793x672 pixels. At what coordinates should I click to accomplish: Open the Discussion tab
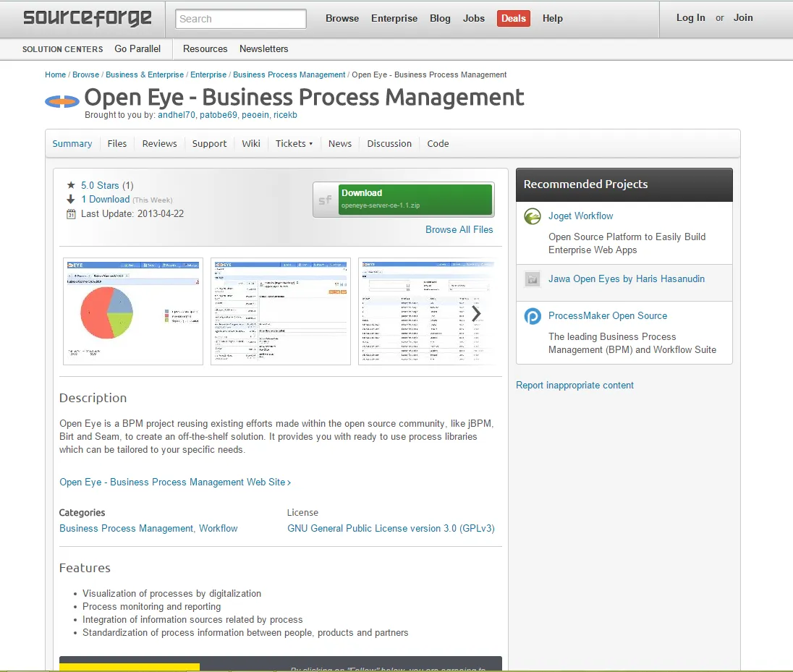click(x=389, y=144)
